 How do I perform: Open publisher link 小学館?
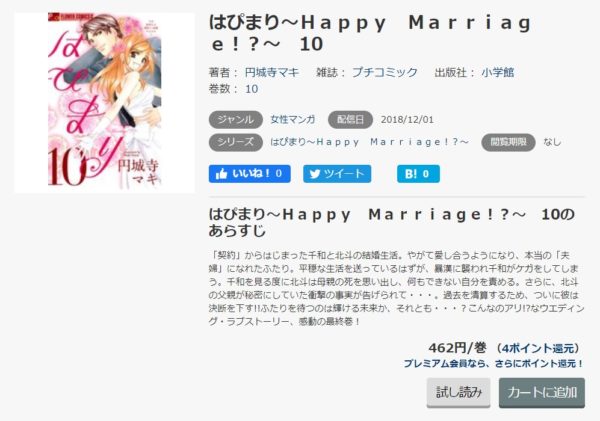point(497,72)
